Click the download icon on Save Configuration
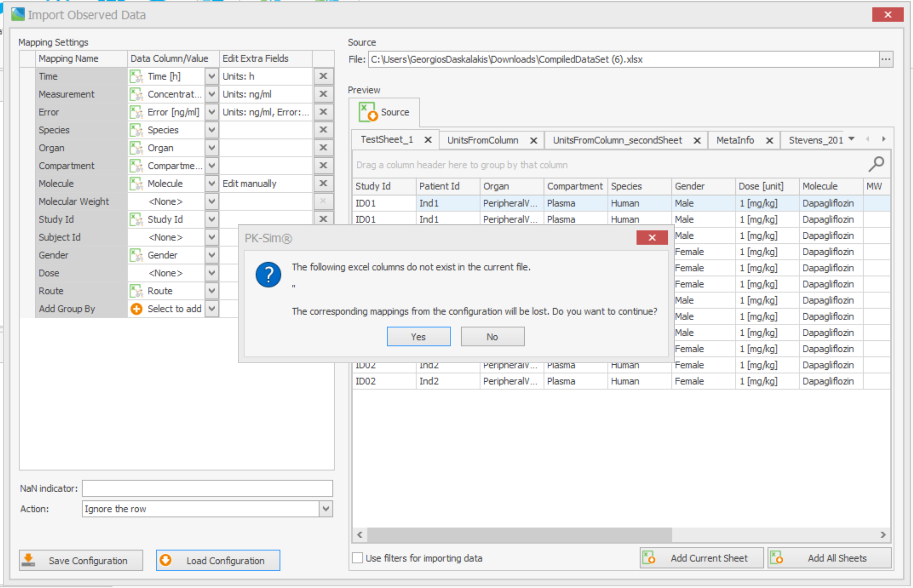Image resolution: width=913 pixels, height=588 pixels. tap(28, 560)
